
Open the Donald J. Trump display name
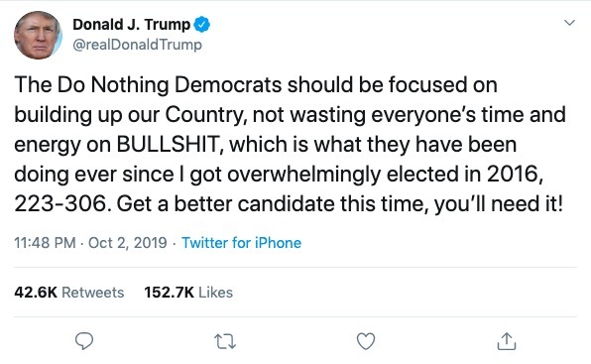click(x=132, y=25)
